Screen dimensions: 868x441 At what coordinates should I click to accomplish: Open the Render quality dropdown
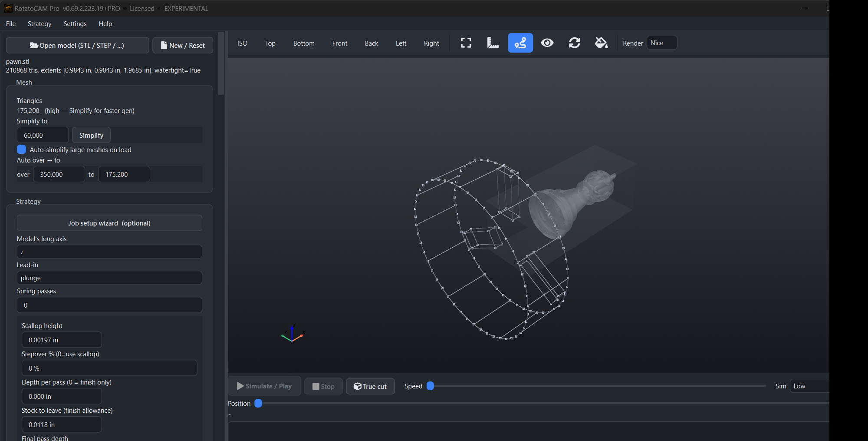(662, 43)
